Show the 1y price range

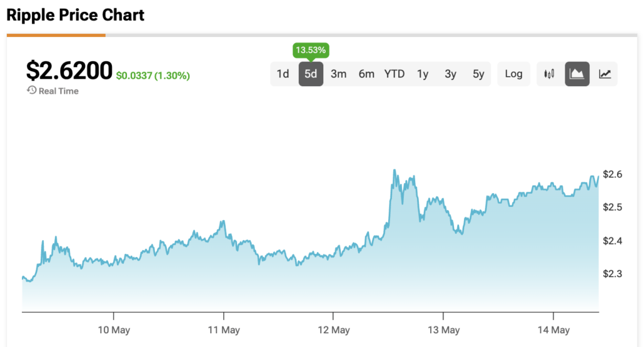pos(423,74)
